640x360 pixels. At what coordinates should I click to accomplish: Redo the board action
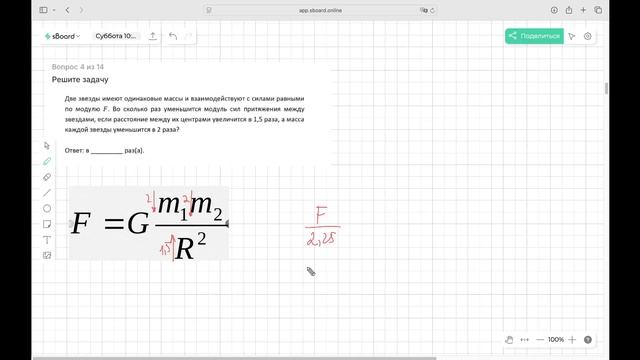pyautogui.click(x=188, y=36)
